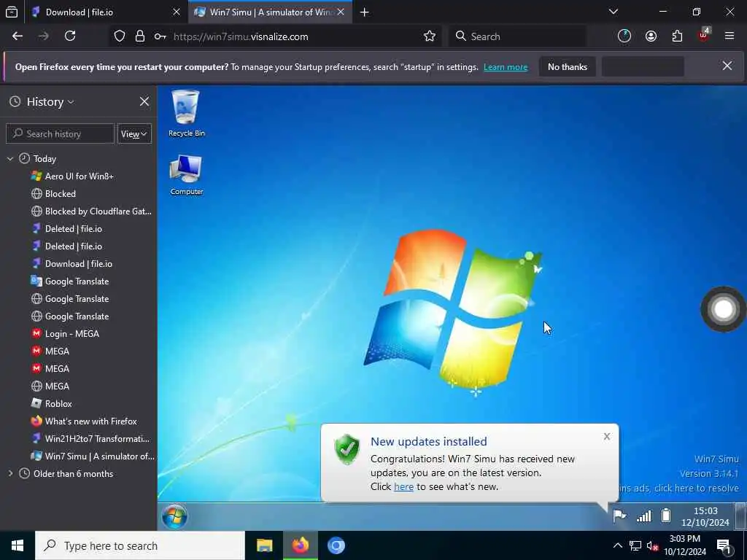Open Win7 Simu | A simulator of... entry
This screenshot has height=560, width=747.
click(x=93, y=456)
